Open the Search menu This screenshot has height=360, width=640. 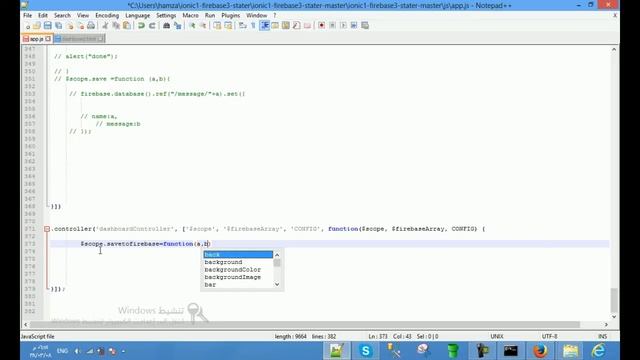(62, 16)
